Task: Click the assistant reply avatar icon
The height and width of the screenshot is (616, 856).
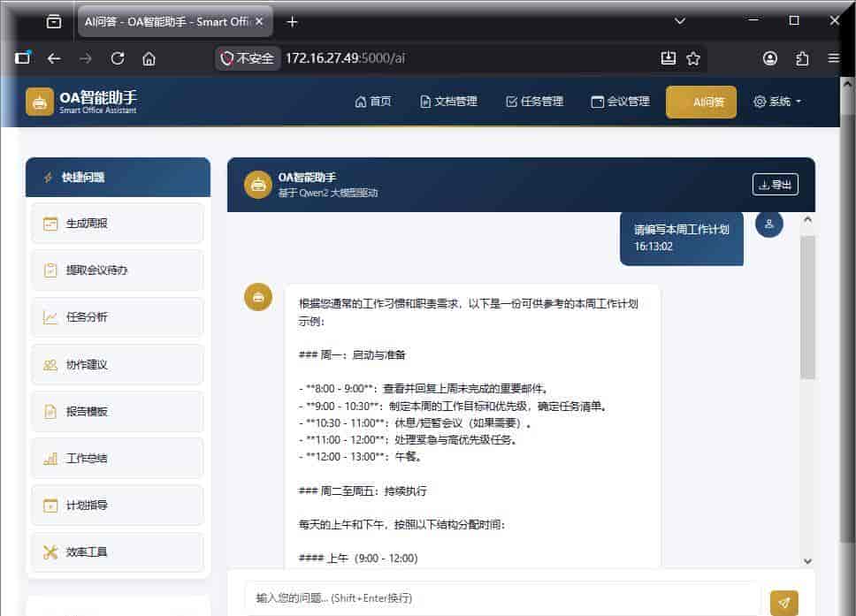Action: pos(258,297)
